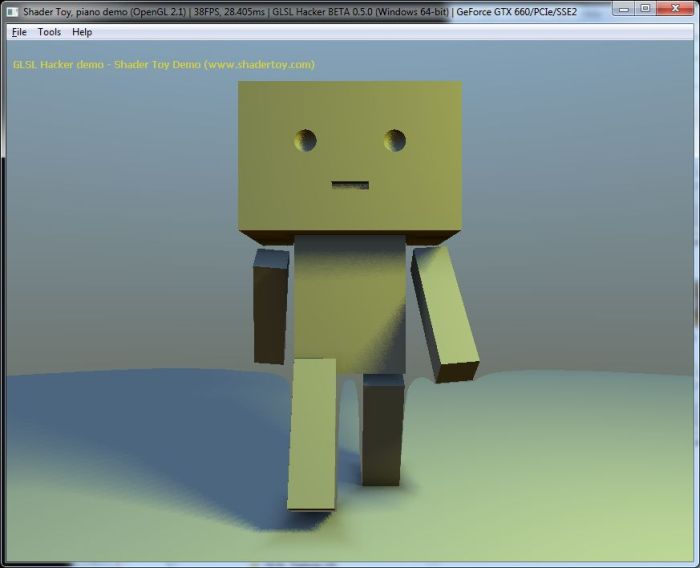This screenshot has height=568, width=700.
Task: Open the Help menu
Action: (82, 32)
